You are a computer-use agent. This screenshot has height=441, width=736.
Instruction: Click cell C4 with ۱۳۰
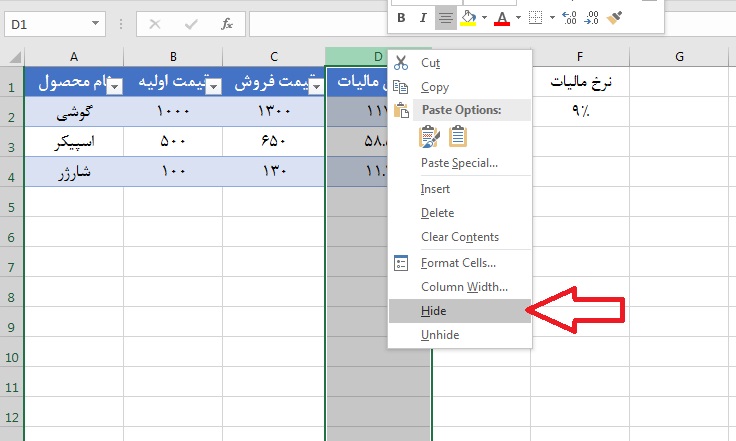[x=274, y=172]
